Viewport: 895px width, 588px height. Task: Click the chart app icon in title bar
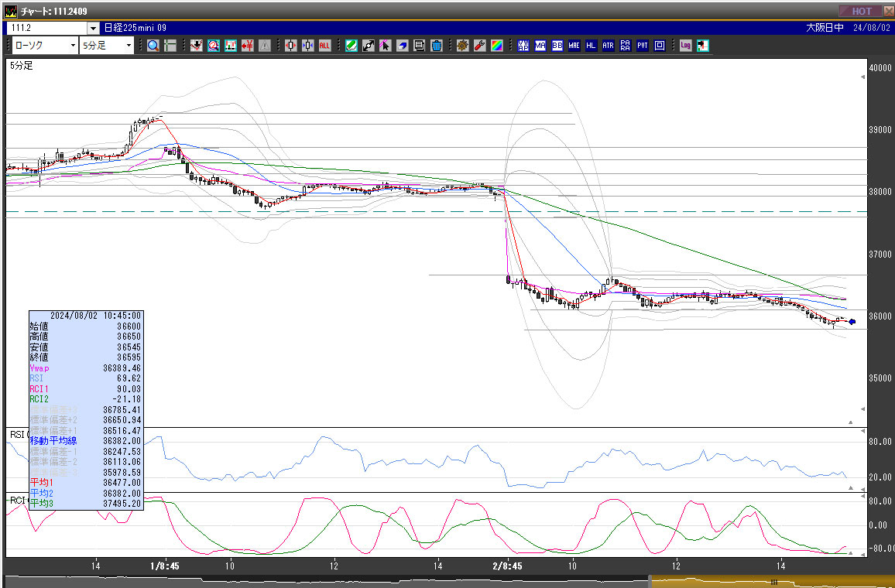[x=11, y=11]
